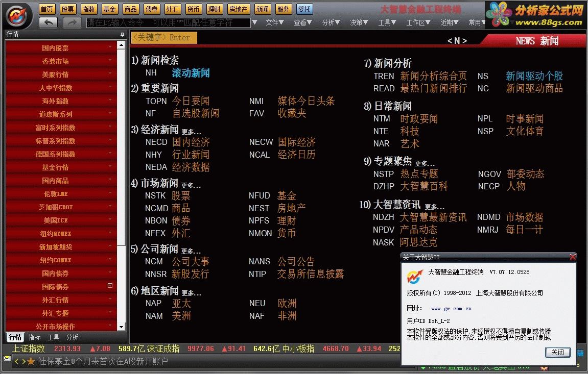Show previous headline in bottom news ticker

16,361
